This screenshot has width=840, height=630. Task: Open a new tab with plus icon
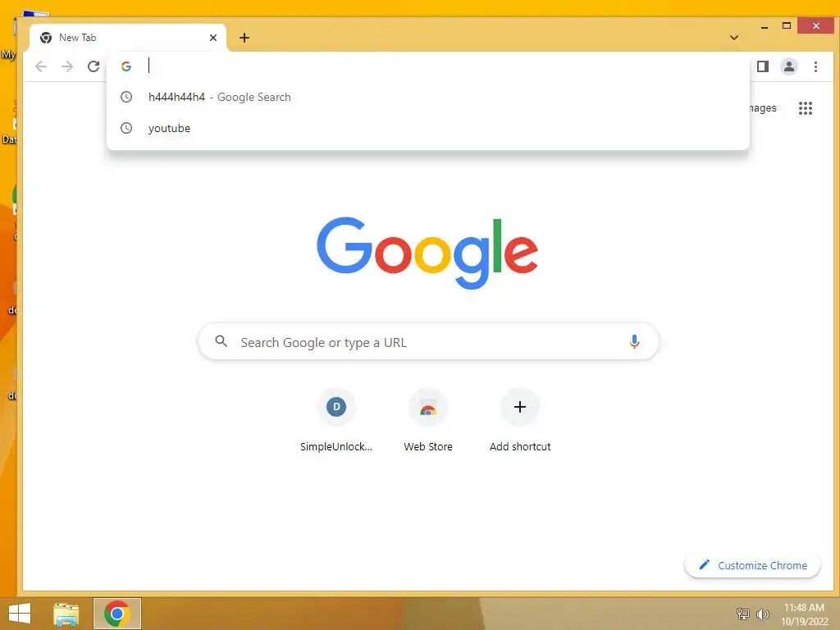244,38
